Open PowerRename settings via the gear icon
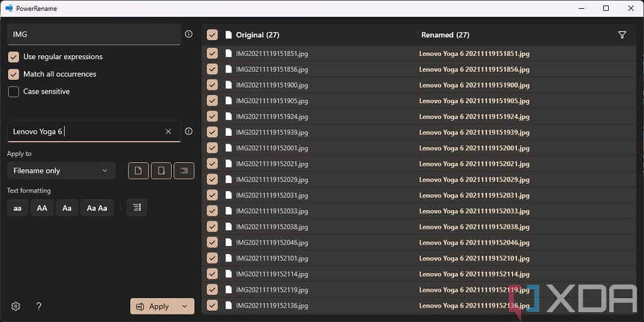This screenshot has width=644, height=322. coord(16,306)
